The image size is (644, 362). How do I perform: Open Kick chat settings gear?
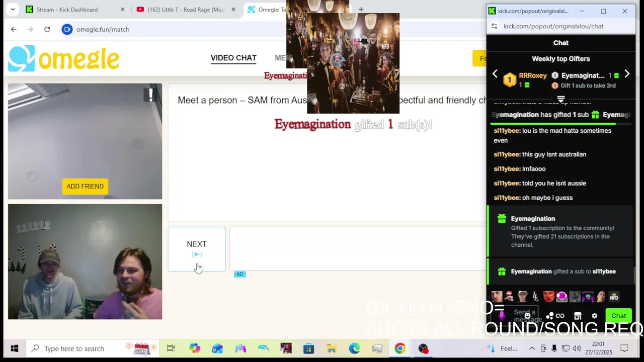click(x=594, y=316)
